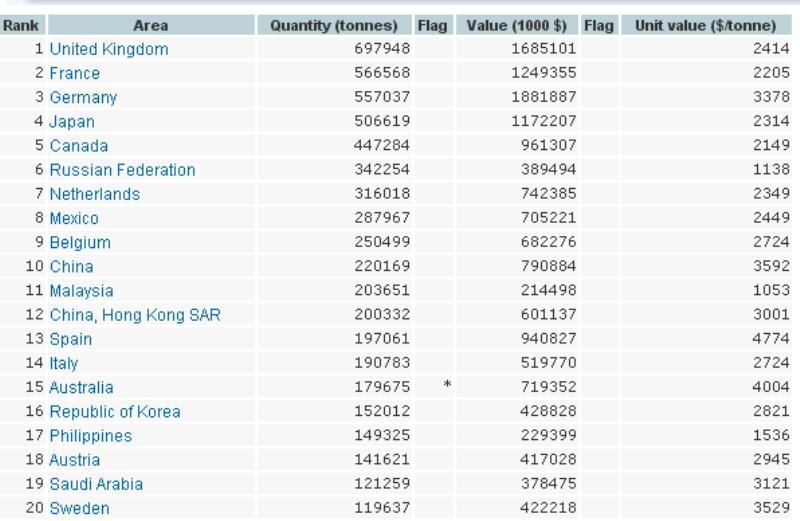Select the Japan link

click(72, 122)
